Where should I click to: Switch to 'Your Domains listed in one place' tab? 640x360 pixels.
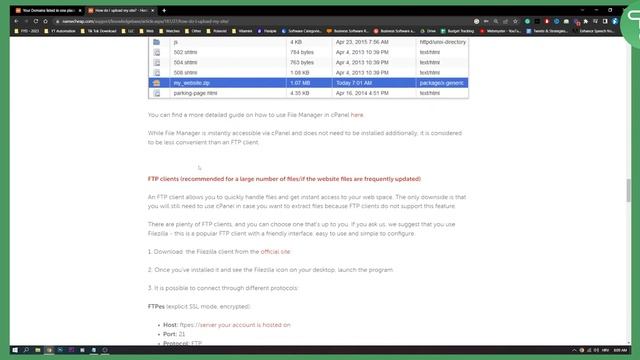(48, 10)
